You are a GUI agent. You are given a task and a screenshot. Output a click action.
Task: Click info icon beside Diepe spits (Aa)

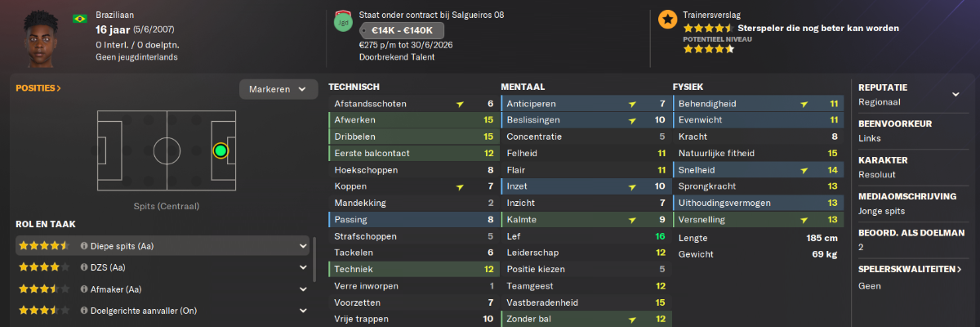[84, 245]
